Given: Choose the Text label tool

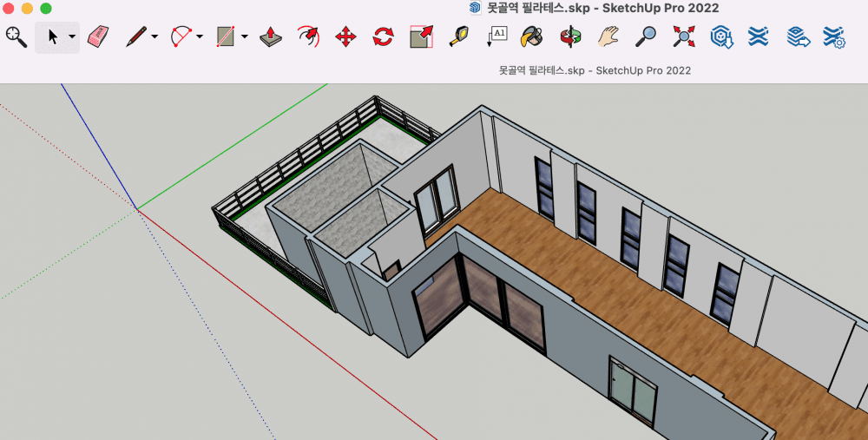Looking at the screenshot, I should tap(496, 37).
